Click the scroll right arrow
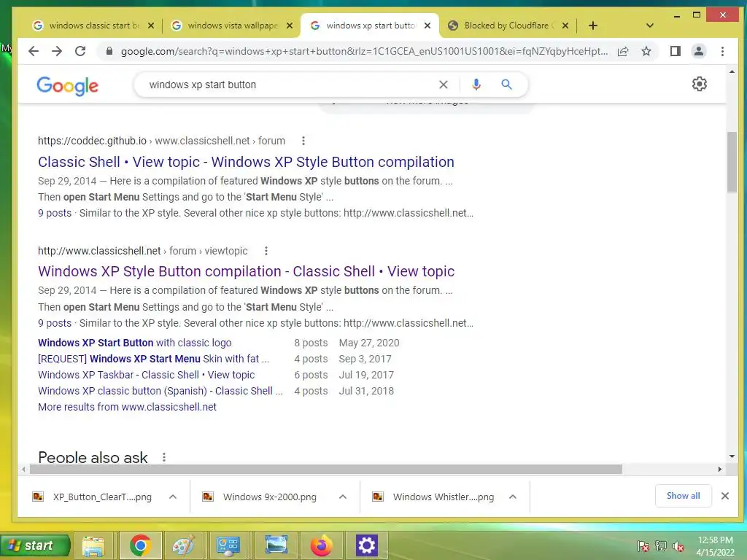The width and height of the screenshot is (747, 560). pos(719,470)
